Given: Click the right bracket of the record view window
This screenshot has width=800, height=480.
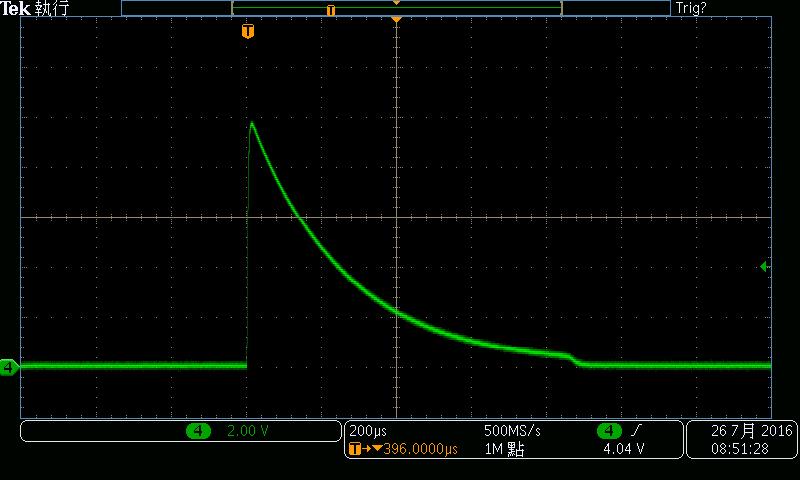Looking at the screenshot, I should [562, 8].
